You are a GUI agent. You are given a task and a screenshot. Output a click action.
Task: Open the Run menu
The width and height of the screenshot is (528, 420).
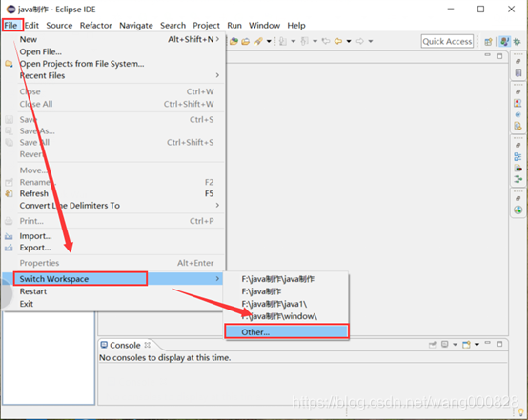[x=234, y=26]
